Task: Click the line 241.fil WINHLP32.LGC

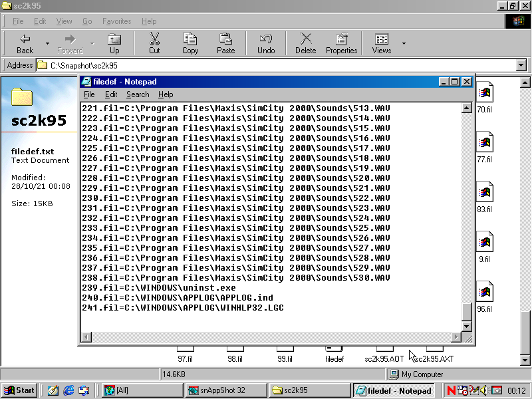Action: [x=183, y=308]
